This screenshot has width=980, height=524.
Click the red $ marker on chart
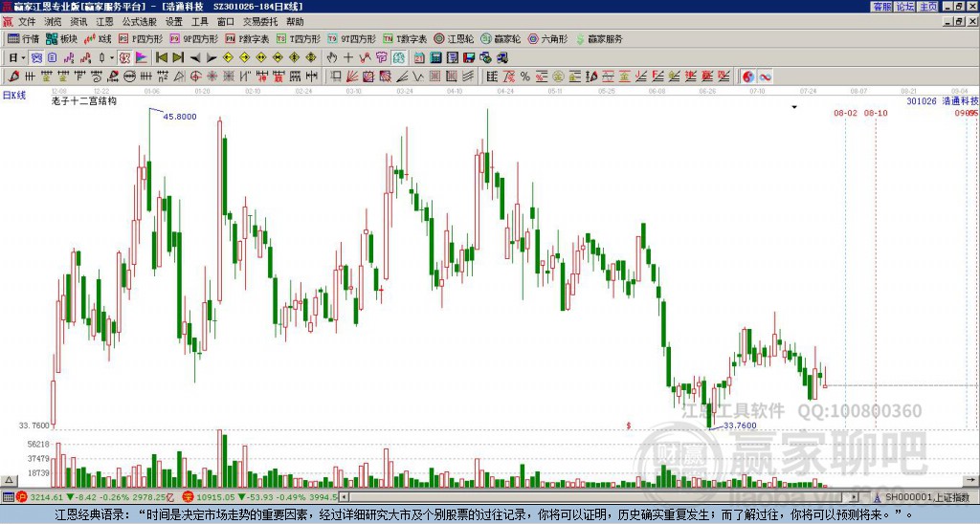tap(629, 426)
